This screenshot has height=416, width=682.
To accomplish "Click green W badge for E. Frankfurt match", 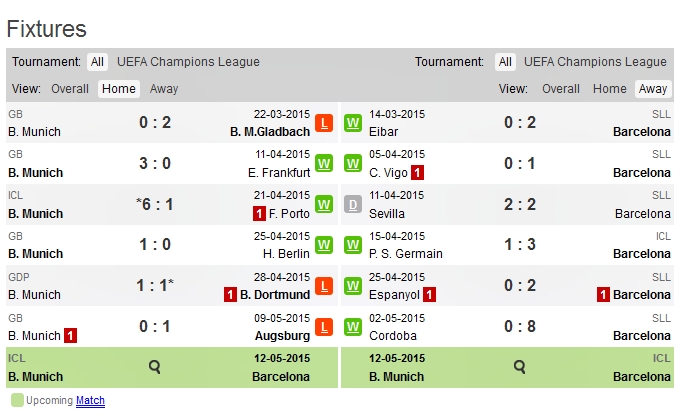I will coord(323,164).
